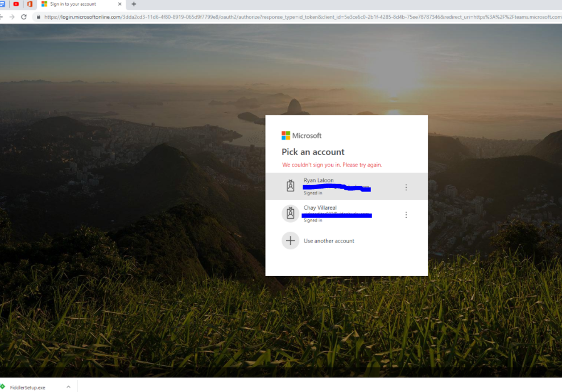This screenshot has width=562, height=392.
Task: Open options menu for Chay Villareal
Action: tap(406, 214)
